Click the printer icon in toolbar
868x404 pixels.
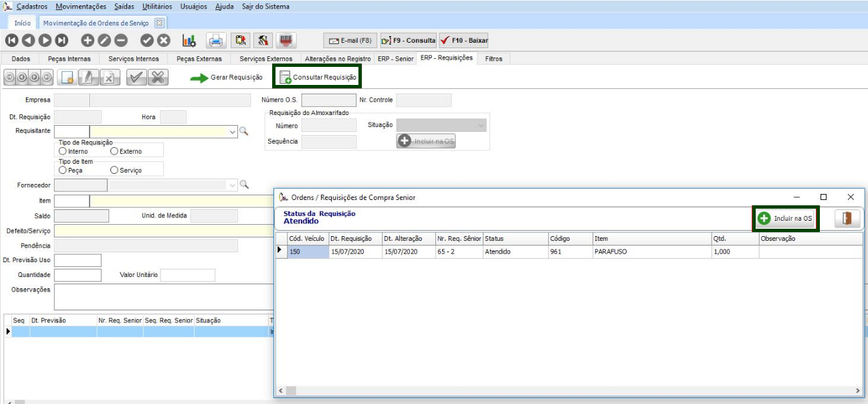pos(215,40)
